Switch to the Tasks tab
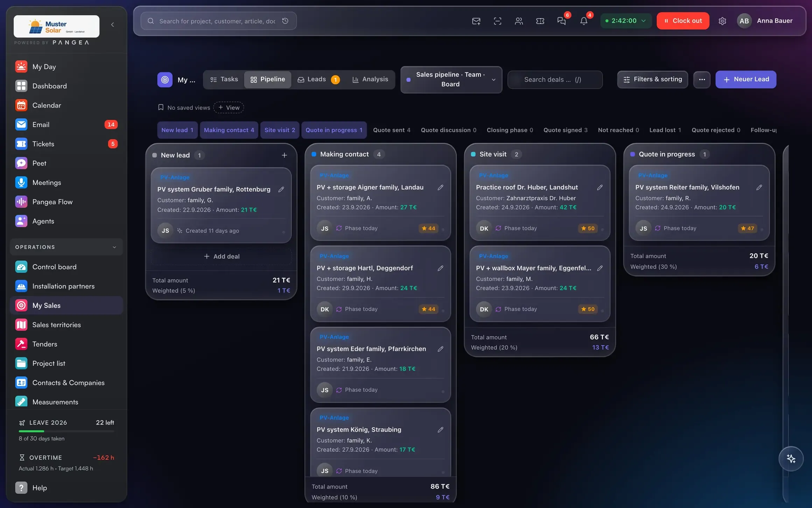812x508 pixels. click(224, 80)
